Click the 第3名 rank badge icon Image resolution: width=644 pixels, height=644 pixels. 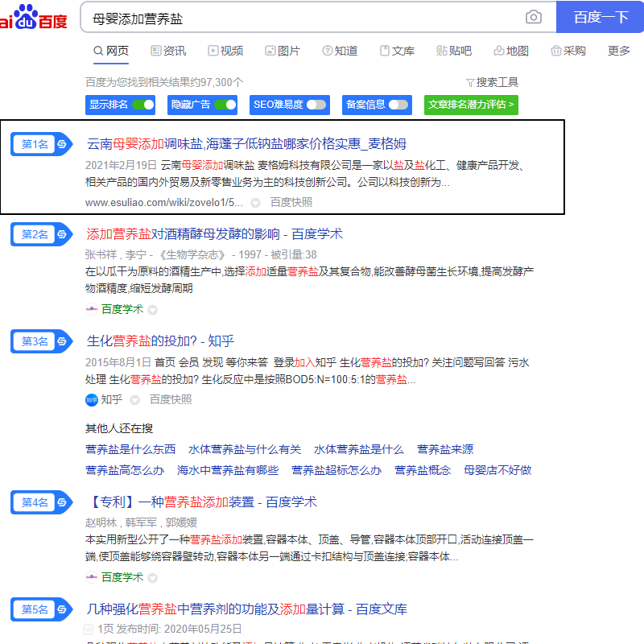(x=42, y=341)
